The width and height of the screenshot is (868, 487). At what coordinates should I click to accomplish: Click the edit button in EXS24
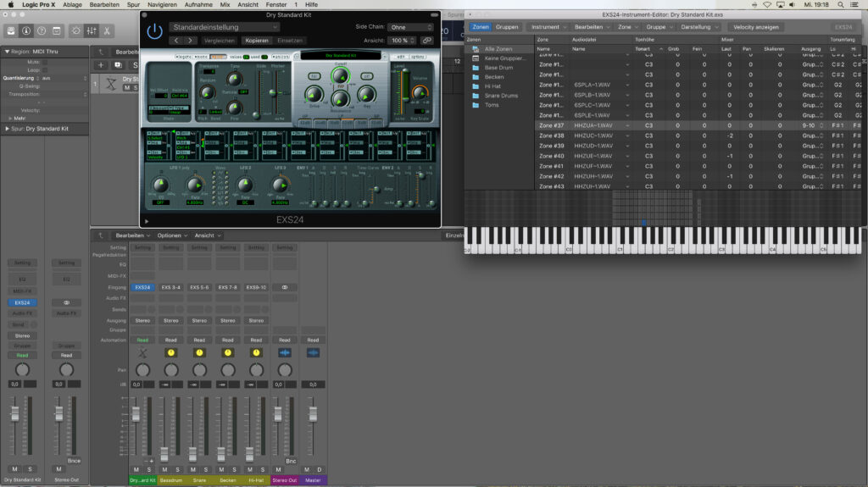(401, 57)
